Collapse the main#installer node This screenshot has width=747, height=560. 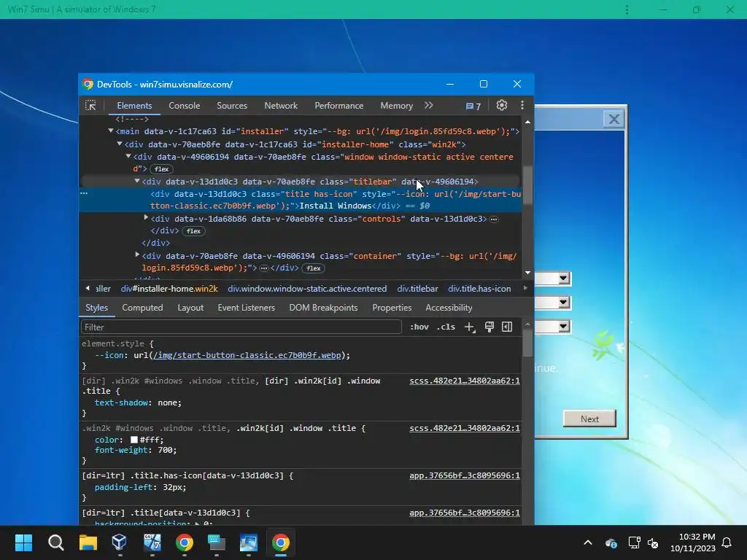coord(111,131)
